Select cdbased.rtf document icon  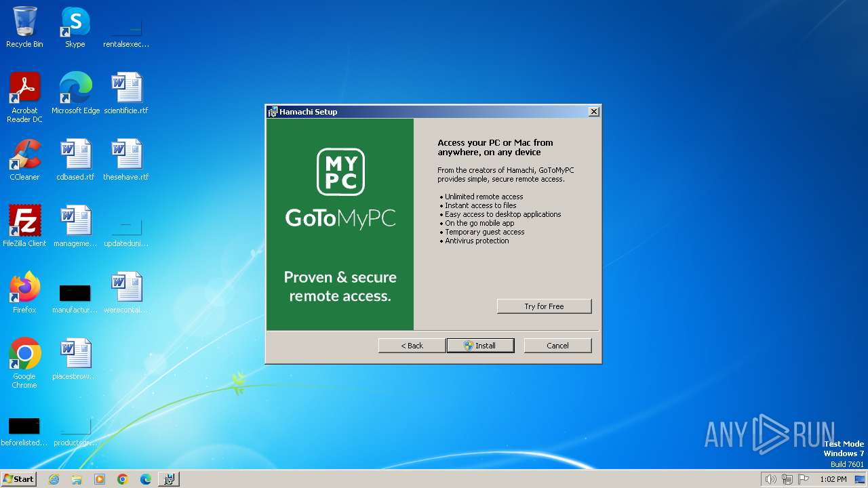tap(75, 160)
